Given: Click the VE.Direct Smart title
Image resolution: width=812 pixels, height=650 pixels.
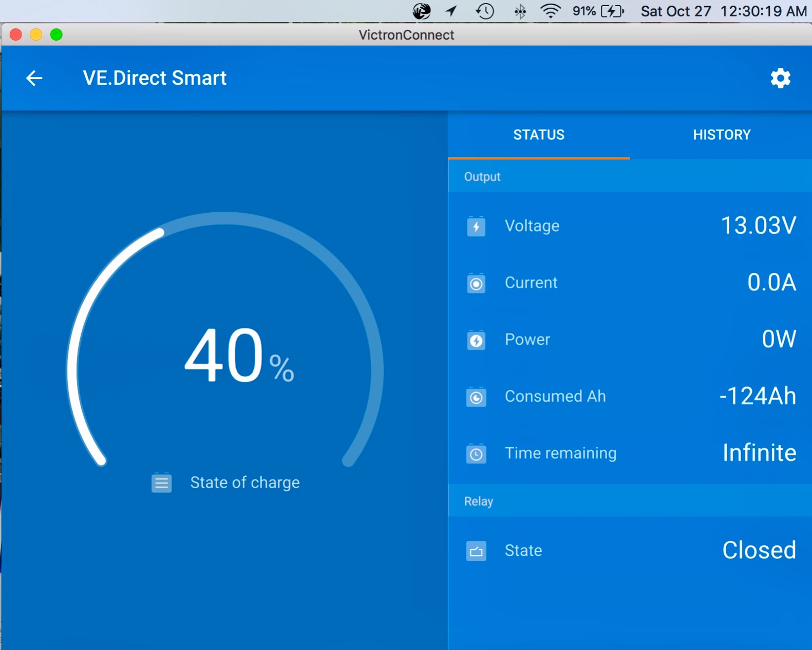Looking at the screenshot, I should [155, 78].
